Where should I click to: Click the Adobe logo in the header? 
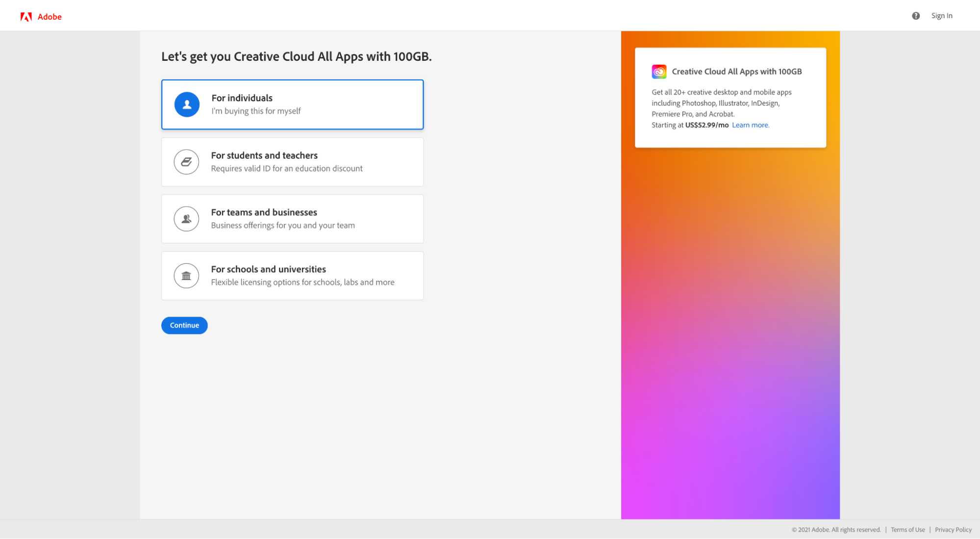(x=26, y=15)
